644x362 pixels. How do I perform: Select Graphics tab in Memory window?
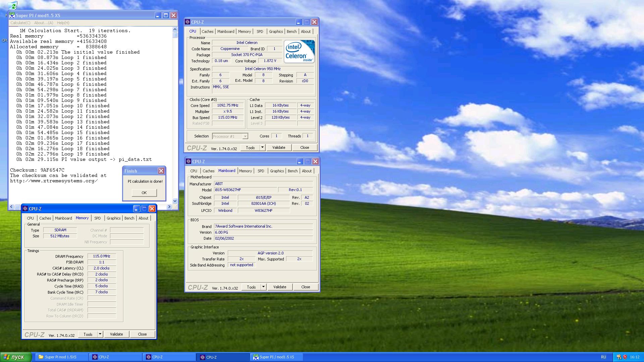(113, 218)
